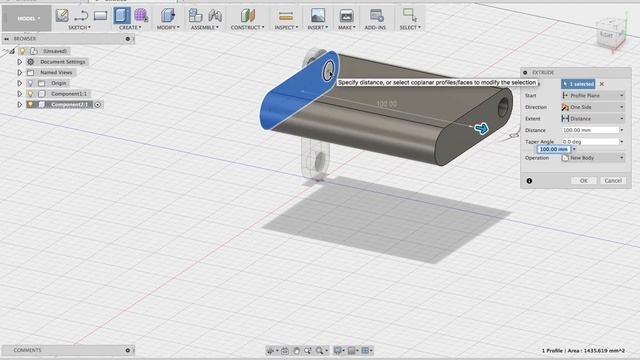Click the Orbit navigation icon

tap(271, 351)
